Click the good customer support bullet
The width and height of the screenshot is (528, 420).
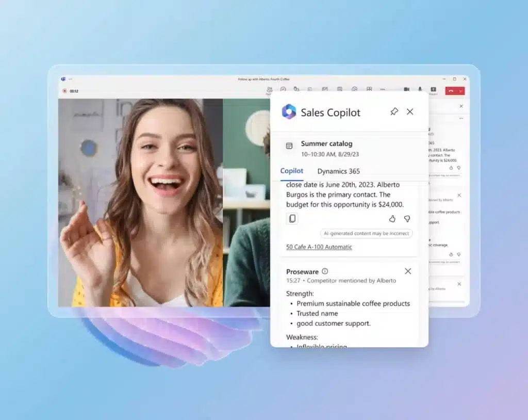coord(334,324)
